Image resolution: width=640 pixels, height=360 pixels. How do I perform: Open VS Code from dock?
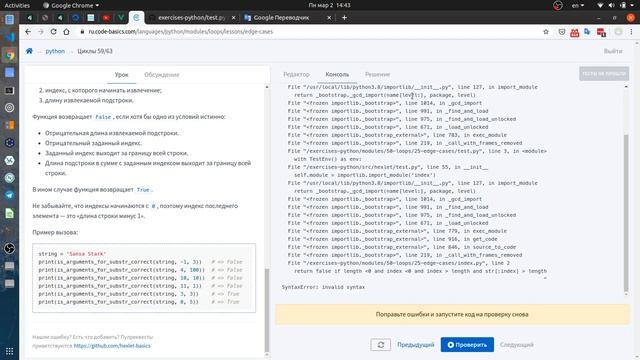pos(9,37)
